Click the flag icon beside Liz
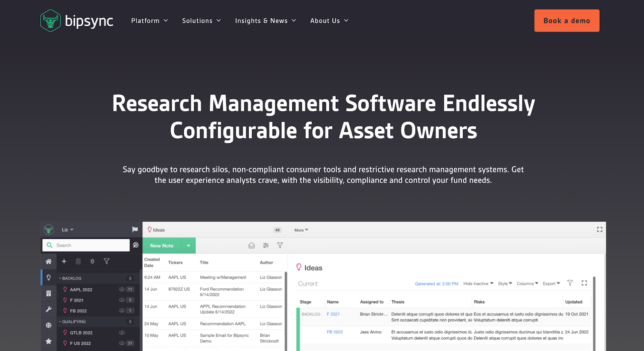The image size is (644, 351). (x=135, y=229)
